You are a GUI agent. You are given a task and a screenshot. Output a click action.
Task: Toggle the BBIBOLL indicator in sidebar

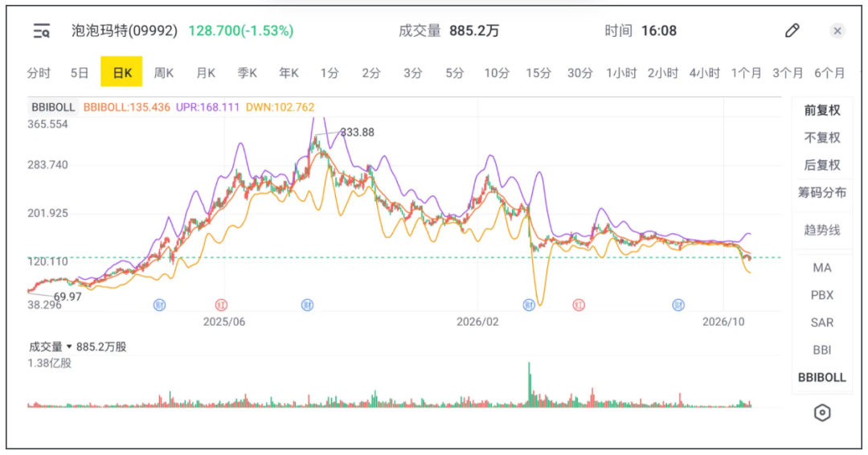click(x=822, y=378)
